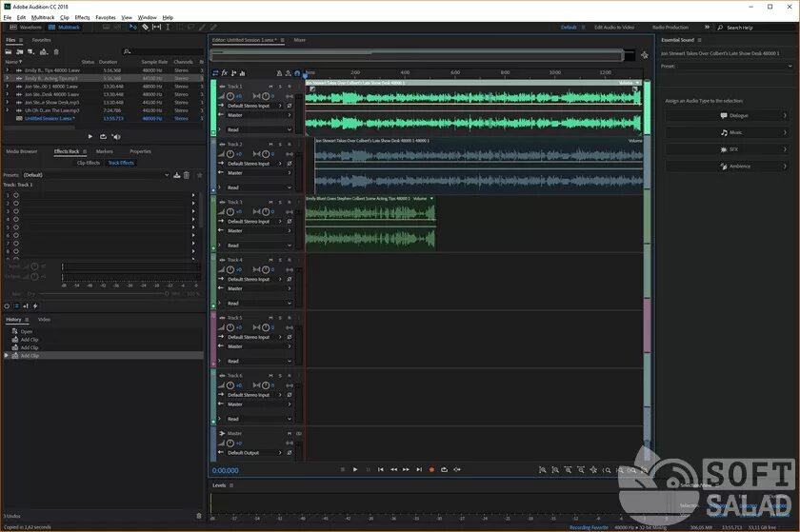Select Open entry in History panel
800x532 pixels.
27,331
